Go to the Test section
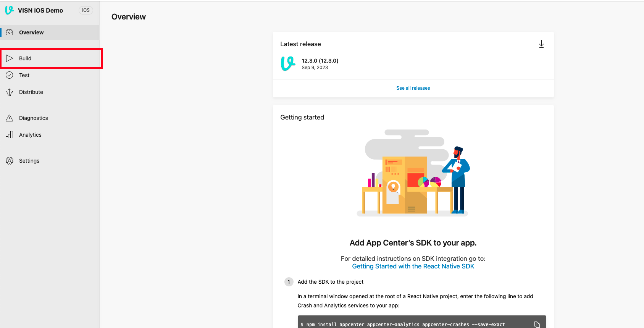The image size is (644, 328). [50, 75]
